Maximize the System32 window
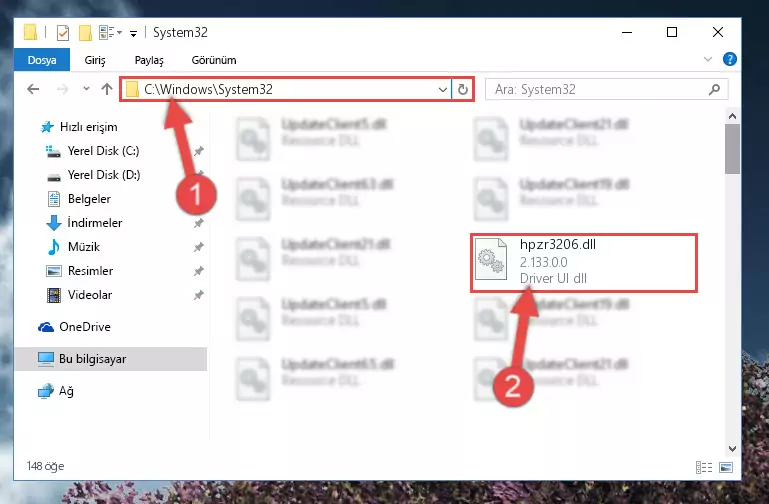Viewport: 769px width, 504px height. (672, 32)
